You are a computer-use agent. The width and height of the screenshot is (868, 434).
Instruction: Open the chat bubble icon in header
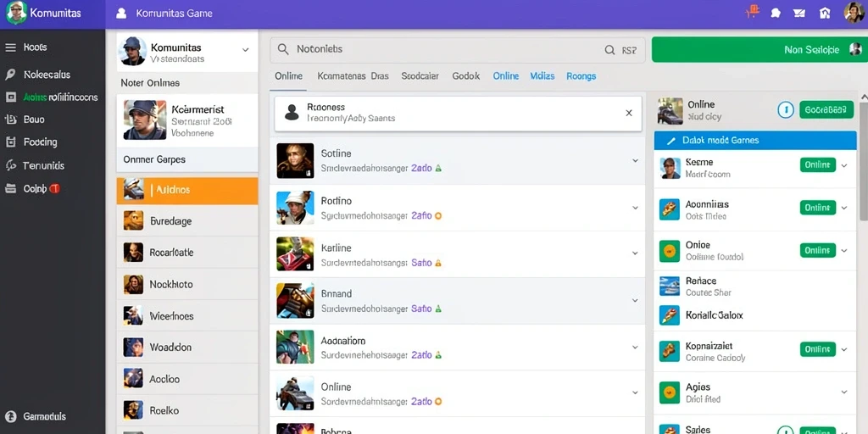click(776, 13)
